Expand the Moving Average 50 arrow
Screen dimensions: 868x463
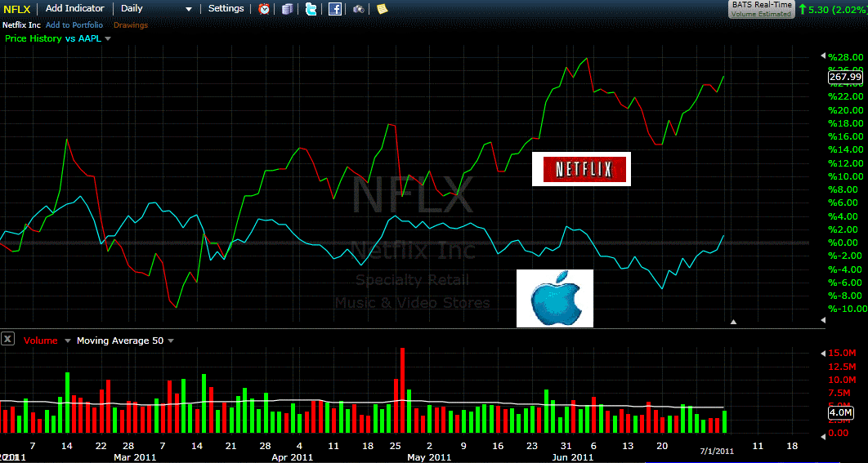click(171, 341)
